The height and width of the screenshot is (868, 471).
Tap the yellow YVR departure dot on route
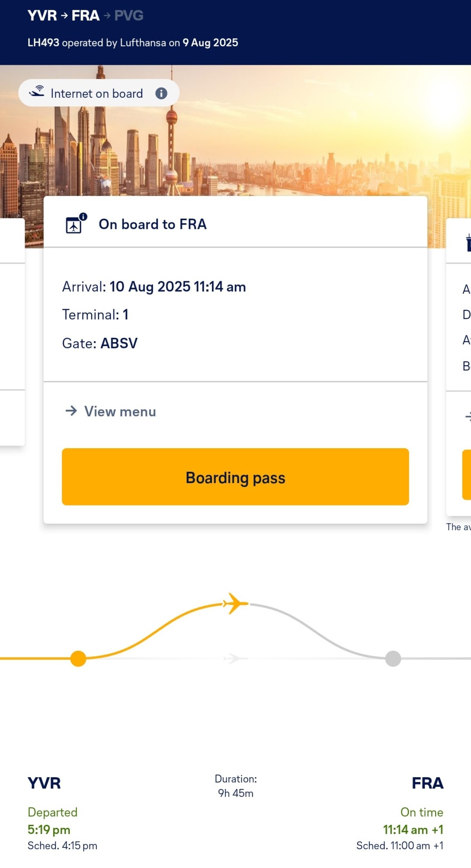click(78, 659)
